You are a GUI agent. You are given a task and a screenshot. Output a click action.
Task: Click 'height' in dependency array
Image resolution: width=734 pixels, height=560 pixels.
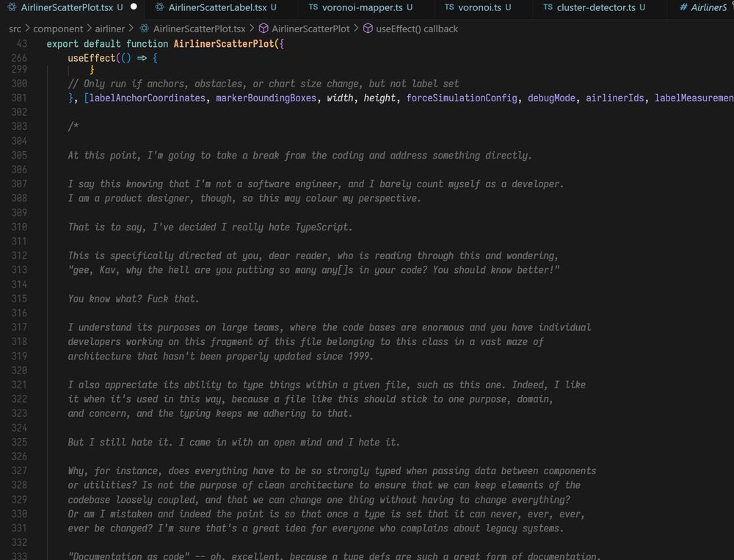pyautogui.click(x=379, y=98)
